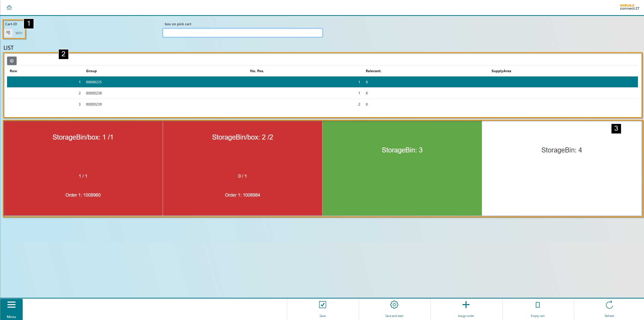644x320 pixels.
Task: Click the SupplyArea column header
Action: pyautogui.click(x=501, y=71)
